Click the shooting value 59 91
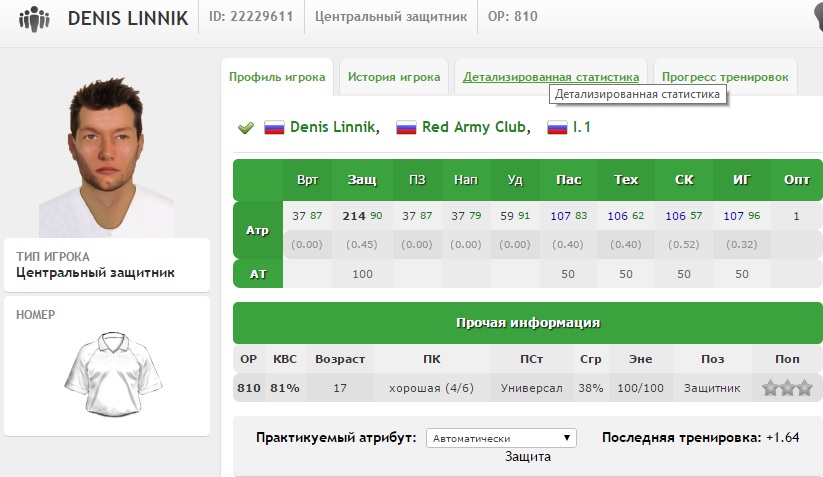 tap(515, 216)
